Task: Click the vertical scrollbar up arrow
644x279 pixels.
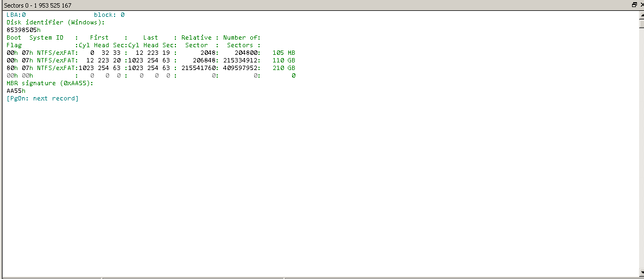Action: (641, 15)
